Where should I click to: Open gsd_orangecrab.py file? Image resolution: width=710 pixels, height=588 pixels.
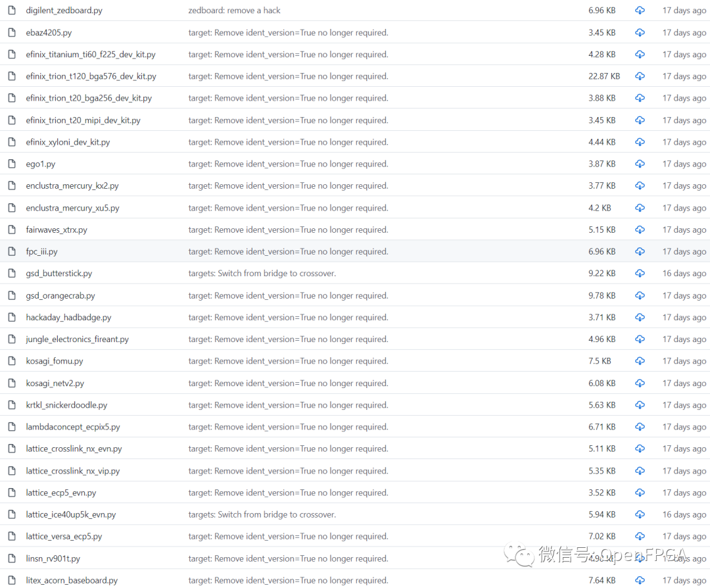(60, 295)
